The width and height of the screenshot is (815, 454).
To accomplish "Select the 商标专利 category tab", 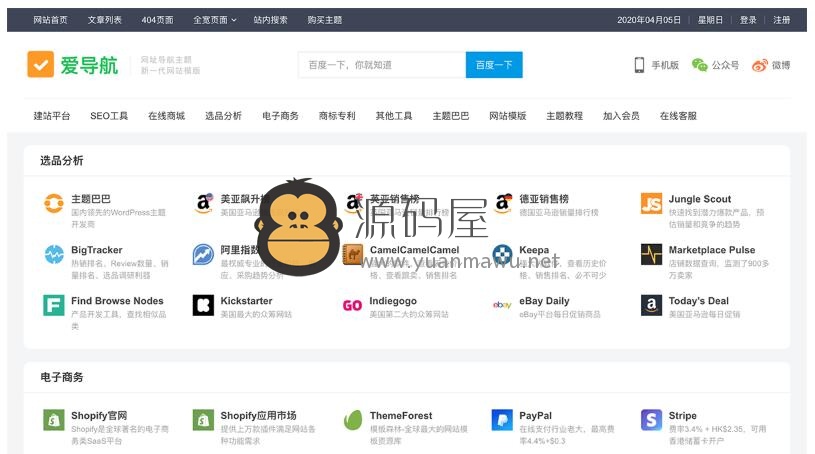I will 337,115.
